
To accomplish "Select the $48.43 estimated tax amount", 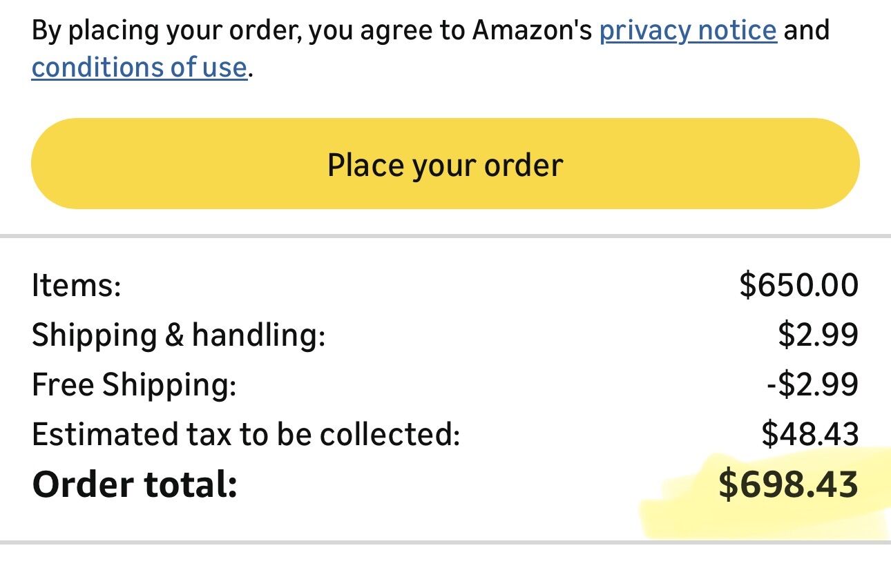I will click(809, 434).
